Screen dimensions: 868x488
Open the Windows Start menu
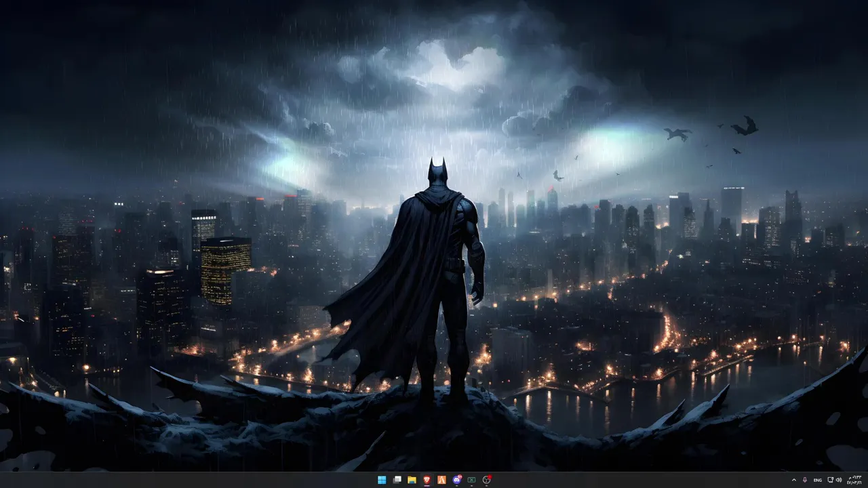(x=382, y=480)
